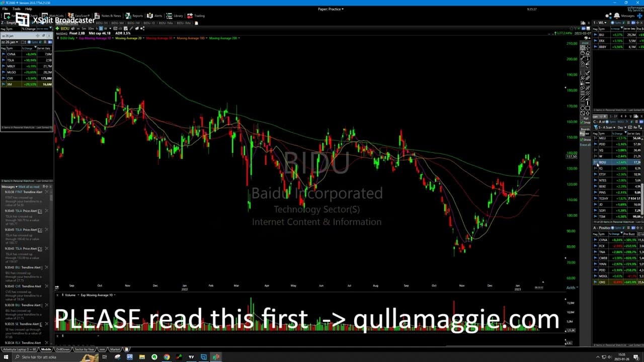Open the Library toolbar button
This screenshot has width=644, height=362.
(175, 16)
